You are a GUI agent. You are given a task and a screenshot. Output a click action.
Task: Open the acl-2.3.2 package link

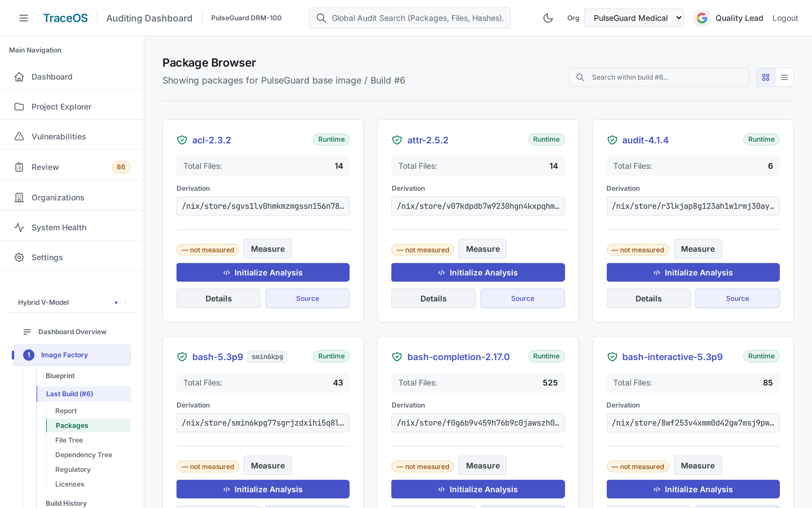tap(211, 140)
